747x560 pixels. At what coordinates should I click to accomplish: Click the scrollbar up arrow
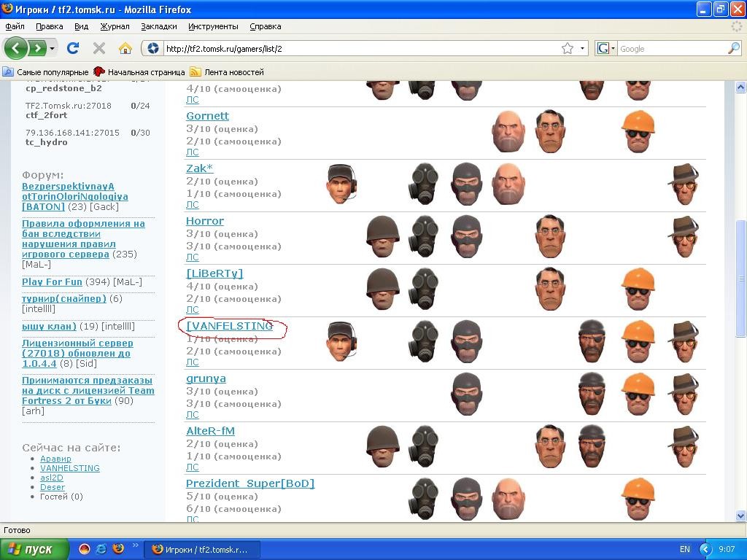(741, 87)
